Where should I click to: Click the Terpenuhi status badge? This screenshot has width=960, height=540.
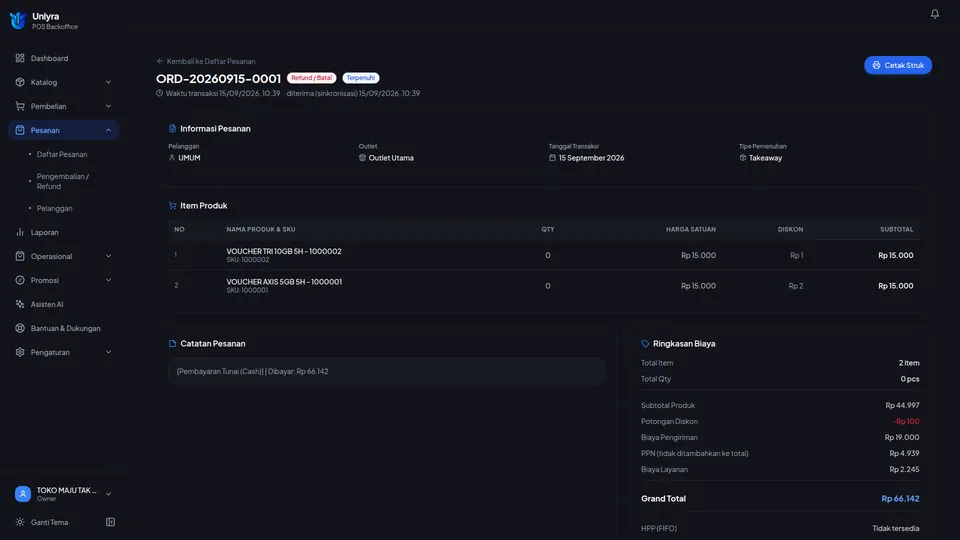pyautogui.click(x=361, y=78)
